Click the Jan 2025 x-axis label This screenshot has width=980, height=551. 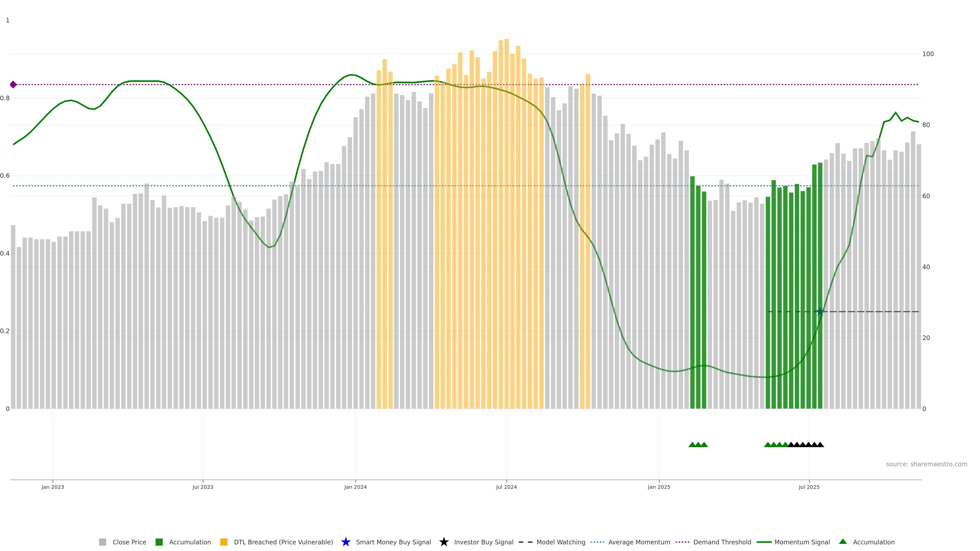pos(658,487)
